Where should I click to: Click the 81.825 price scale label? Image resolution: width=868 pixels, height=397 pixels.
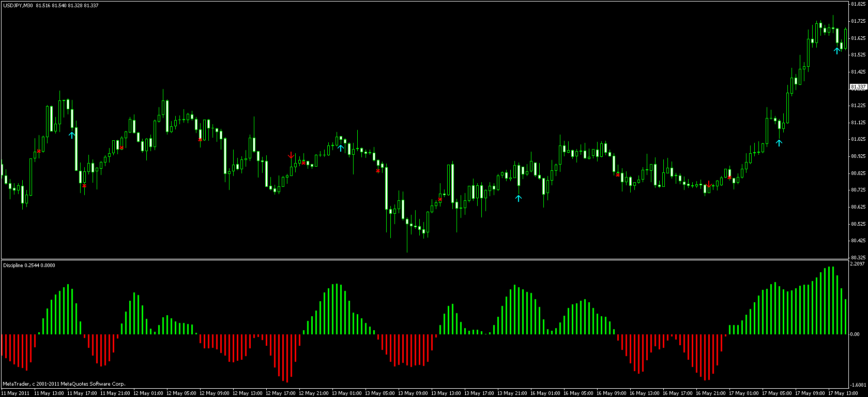click(x=858, y=4)
